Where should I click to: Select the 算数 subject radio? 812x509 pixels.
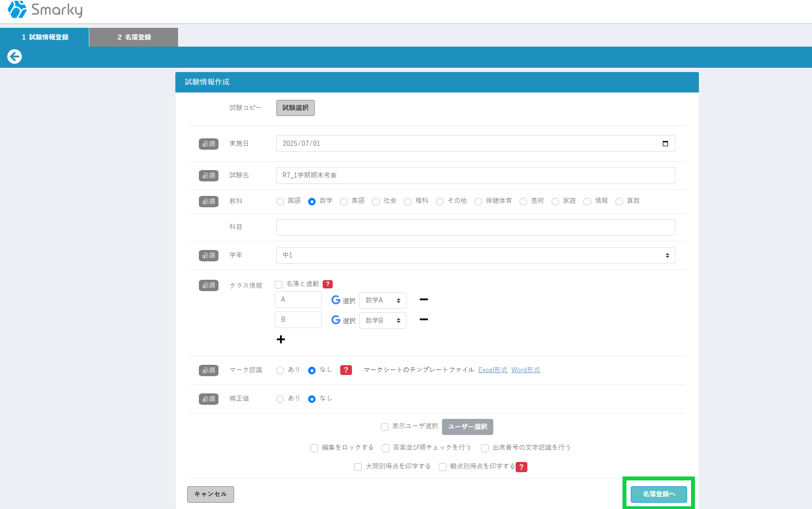click(619, 201)
